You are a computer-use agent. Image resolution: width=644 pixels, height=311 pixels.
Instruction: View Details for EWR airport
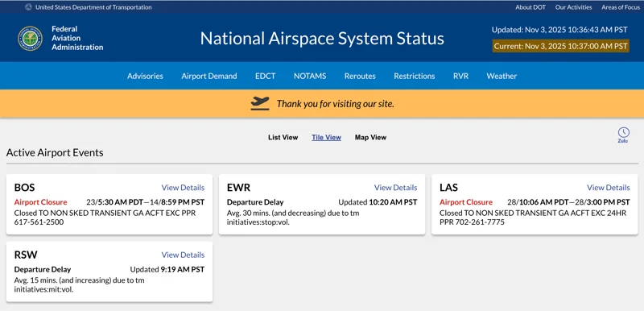[395, 188]
